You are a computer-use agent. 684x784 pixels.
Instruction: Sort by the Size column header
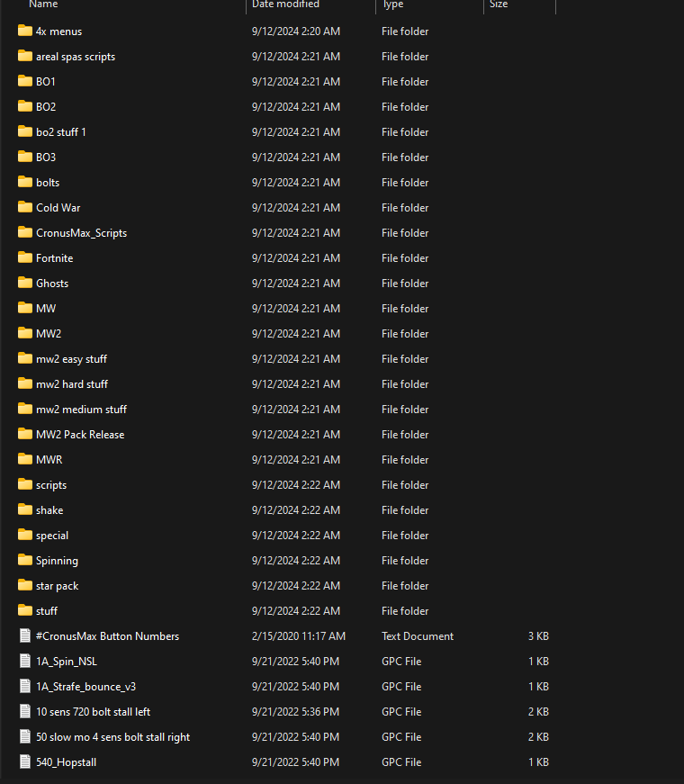click(x=499, y=4)
